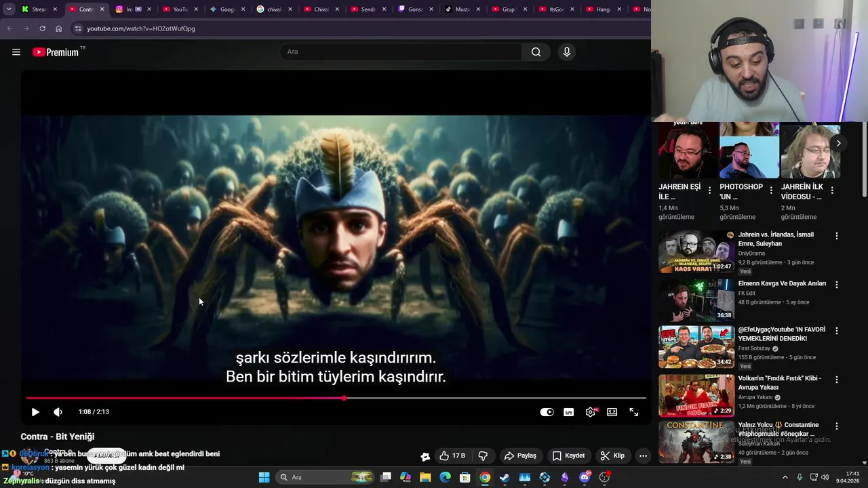The height and width of the screenshot is (488, 868).
Task: Save the video with Kaydet button
Action: [568, 455]
